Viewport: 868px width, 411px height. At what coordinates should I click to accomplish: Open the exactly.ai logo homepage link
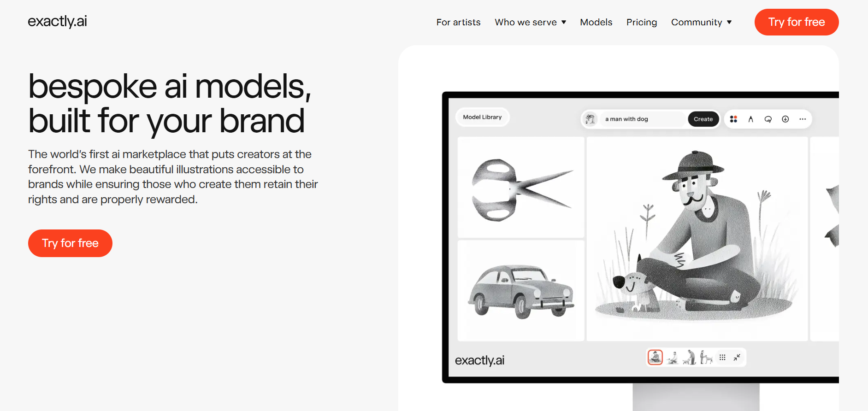(x=57, y=21)
